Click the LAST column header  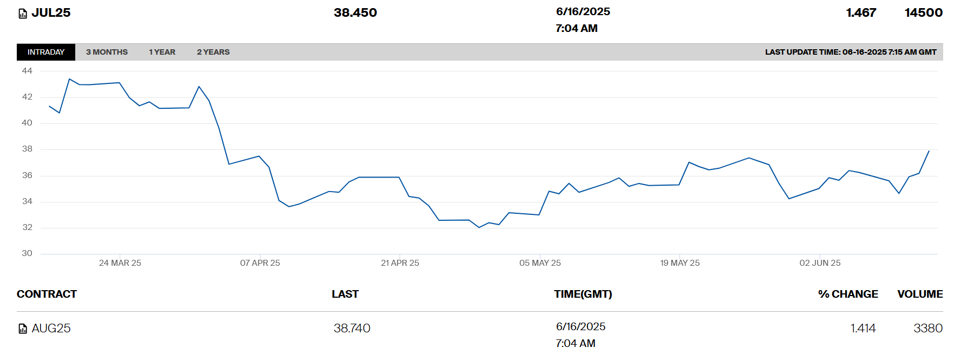345,294
